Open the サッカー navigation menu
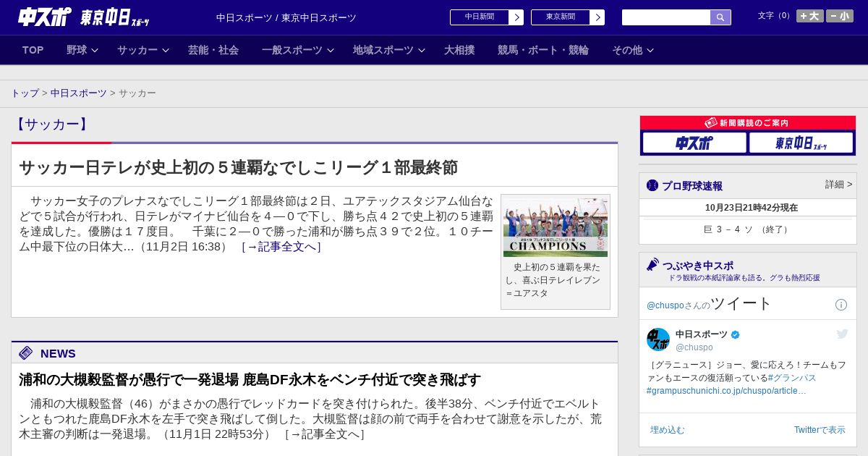 click(x=137, y=50)
